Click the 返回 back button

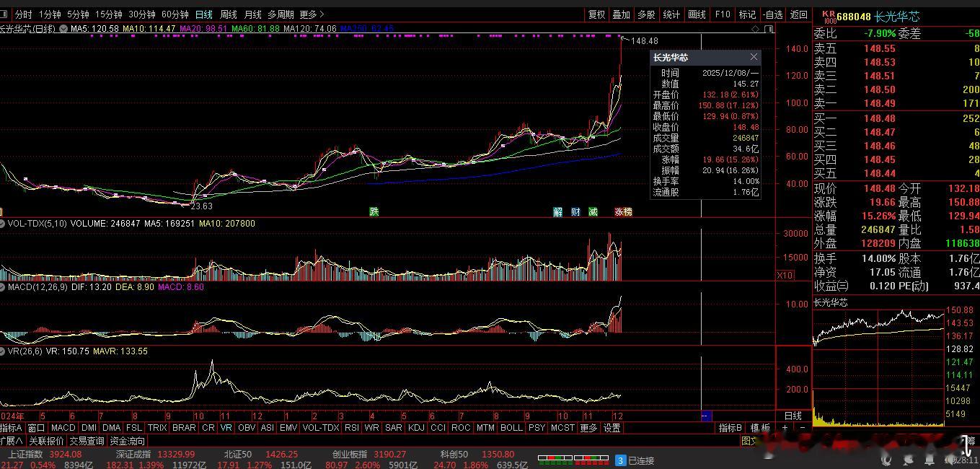tap(799, 14)
